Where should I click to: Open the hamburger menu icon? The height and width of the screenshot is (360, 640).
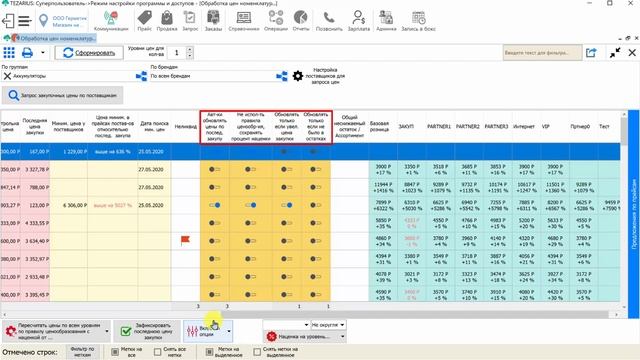[x=24, y=20]
